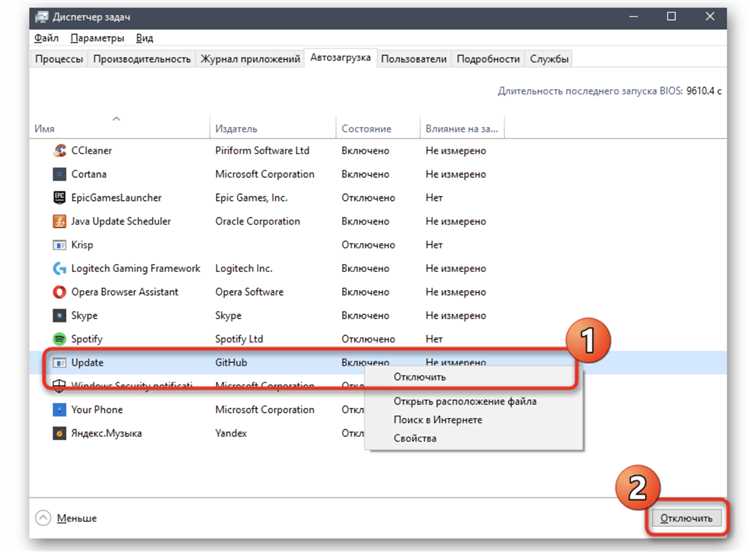Image resolution: width=750 pixels, height=552 pixels.
Task: Click the Windows Security notification shield icon
Action: (x=59, y=386)
